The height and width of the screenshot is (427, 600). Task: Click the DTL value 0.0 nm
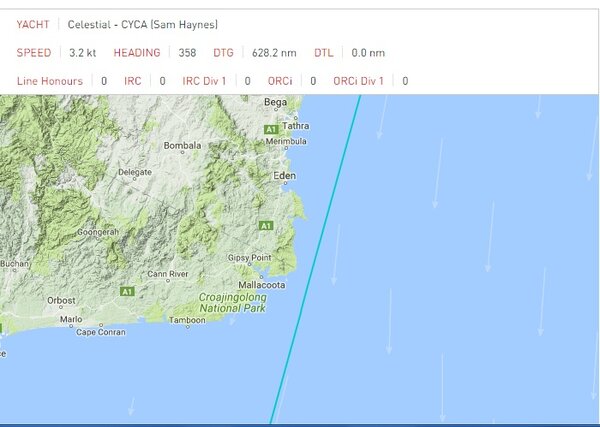[367, 52]
